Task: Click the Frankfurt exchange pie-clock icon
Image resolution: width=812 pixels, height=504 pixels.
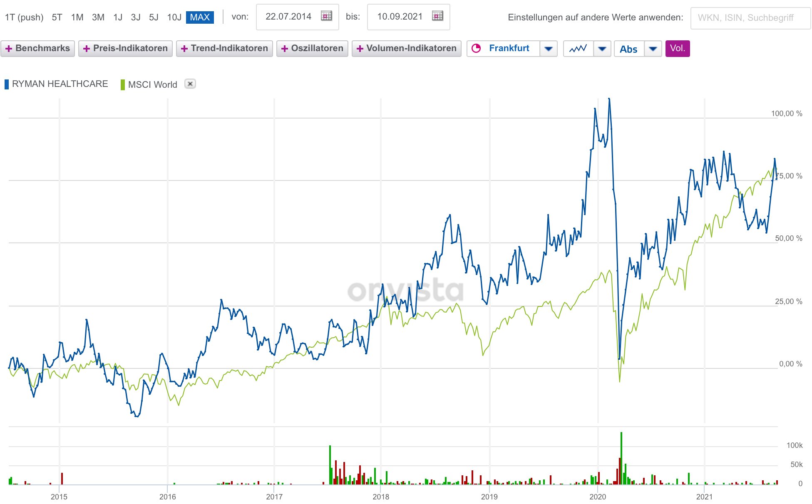Action: click(476, 48)
